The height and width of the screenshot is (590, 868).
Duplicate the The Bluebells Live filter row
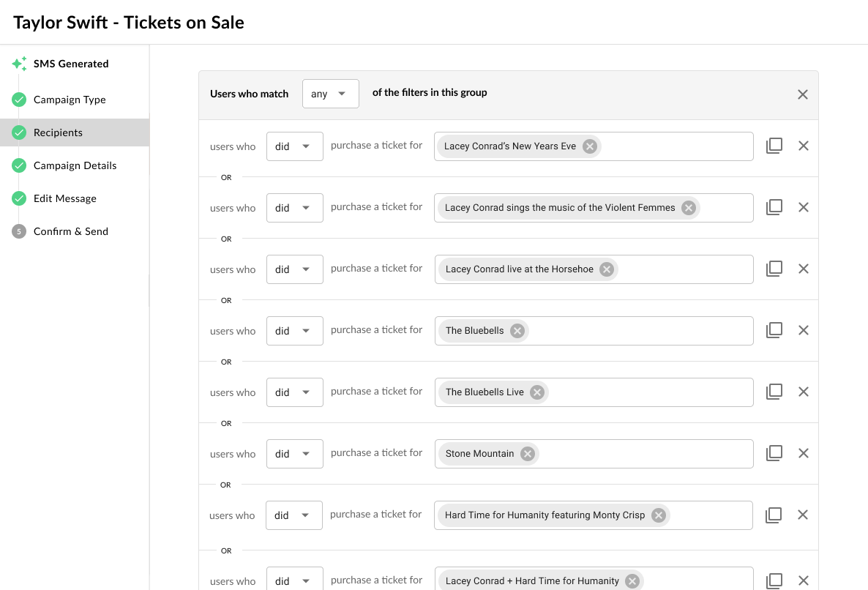click(774, 392)
